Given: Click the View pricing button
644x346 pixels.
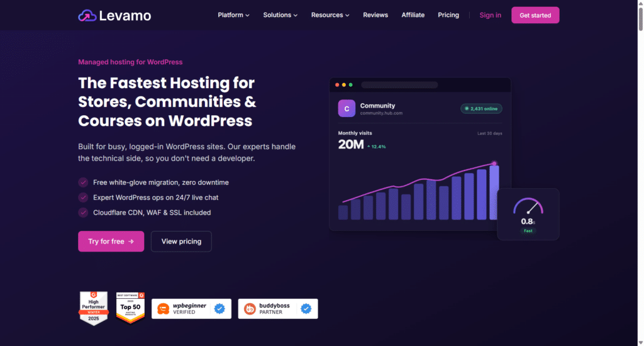Looking at the screenshot, I should pyautogui.click(x=181, y=241).
